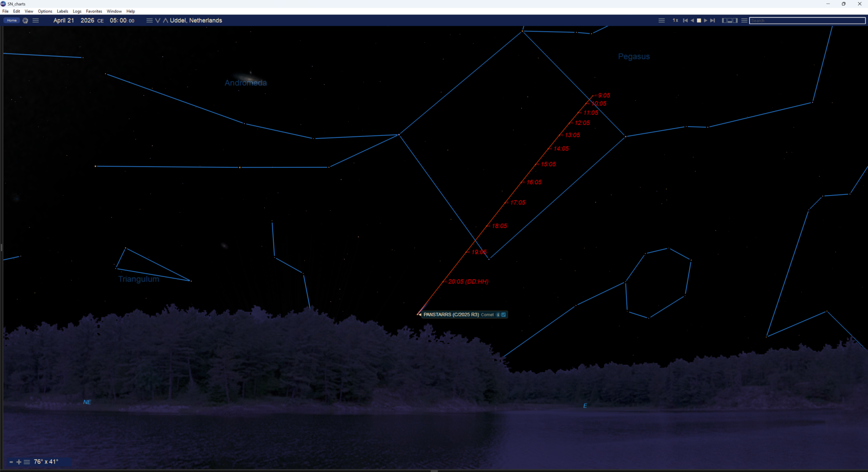Click the Home button
Screen dimensions: 868x472
tap(12, 20)
